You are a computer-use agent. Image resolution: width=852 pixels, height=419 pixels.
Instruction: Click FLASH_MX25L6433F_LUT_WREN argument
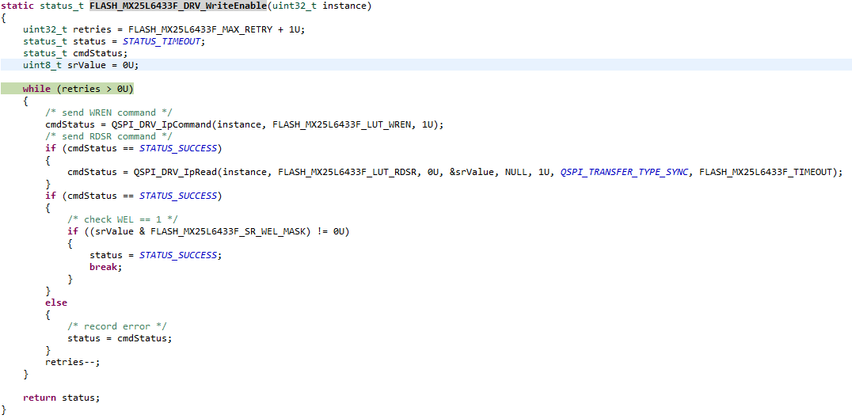point(344,124)
